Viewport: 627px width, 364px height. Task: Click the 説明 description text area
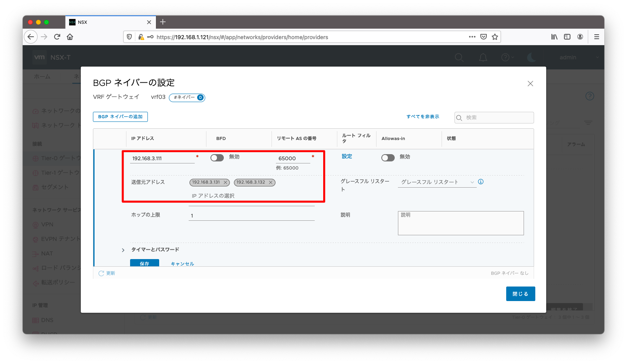click(461, 223)
